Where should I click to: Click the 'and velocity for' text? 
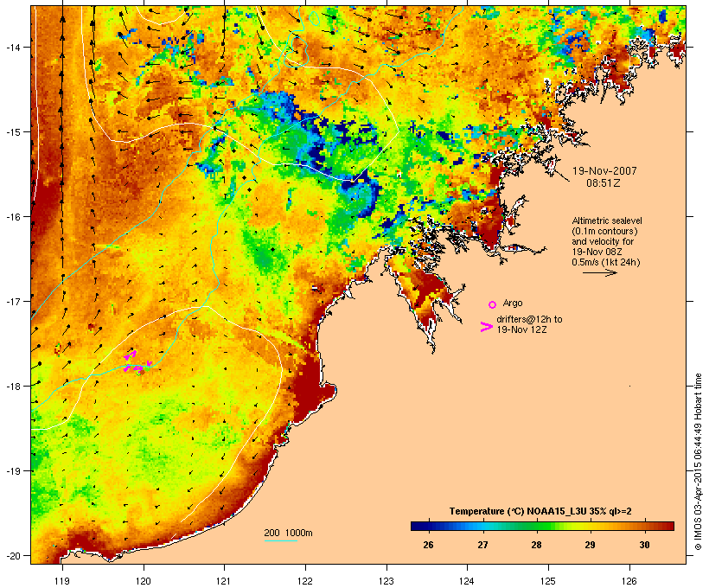click(x=603, y=241)
